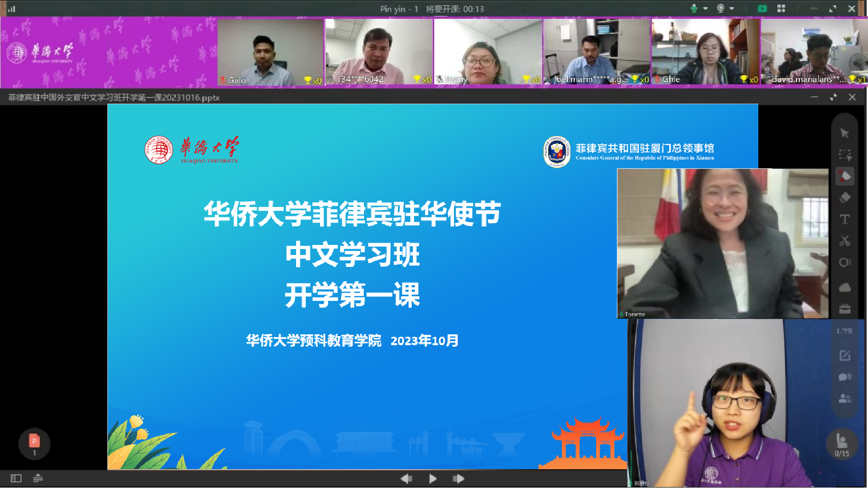This screenshot has height=488, width=868.
Task: Toggle the microphone on or off
Action: click(x=694, y=8)
